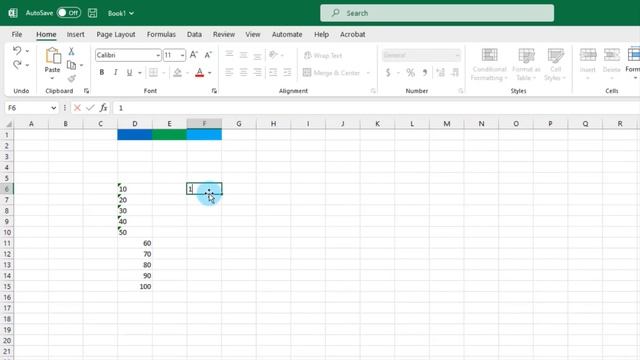Click the formula bar input
The width and height of the screenshot is (640, 360).
point(376,108)
